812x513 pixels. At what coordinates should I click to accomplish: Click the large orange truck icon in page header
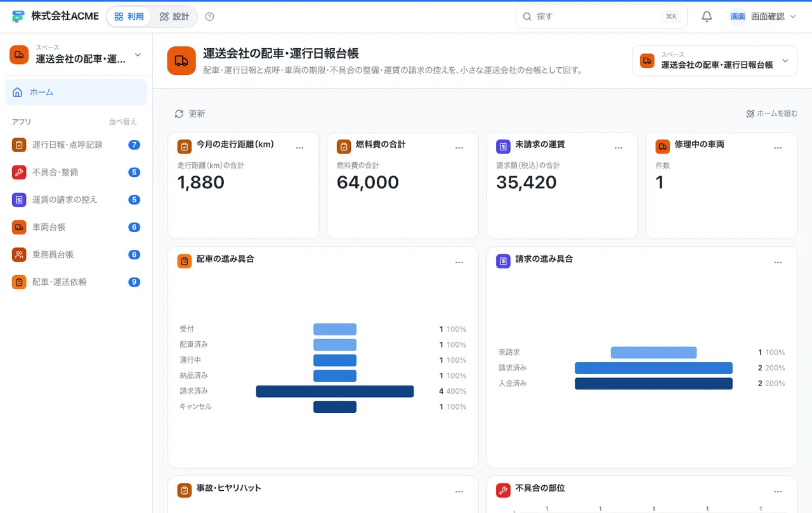(181, 61)
